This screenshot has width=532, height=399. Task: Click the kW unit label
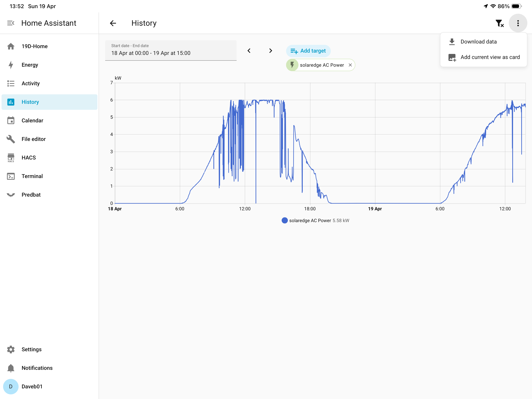(x=118, y=78)
